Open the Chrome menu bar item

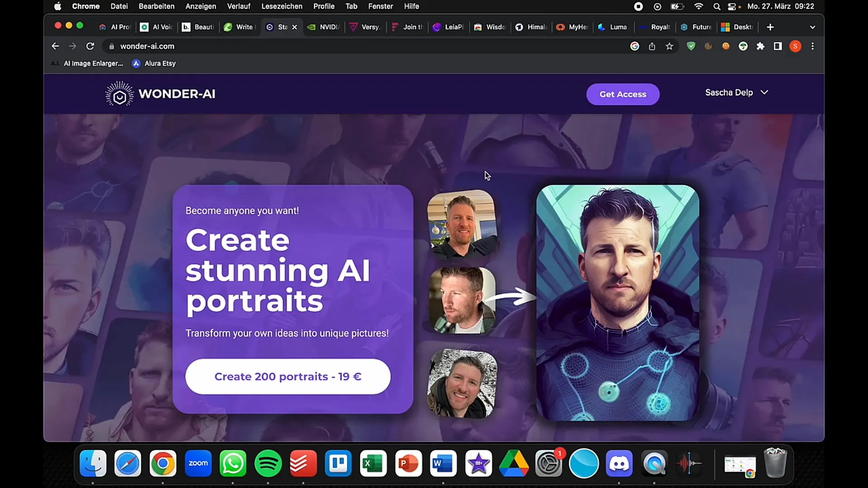[85, 6]
